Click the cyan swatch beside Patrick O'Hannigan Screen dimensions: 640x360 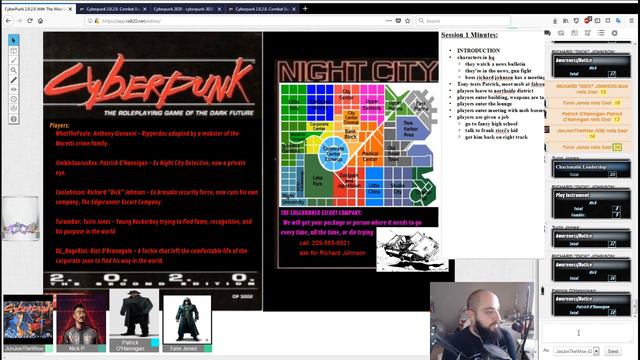[155, 343]
